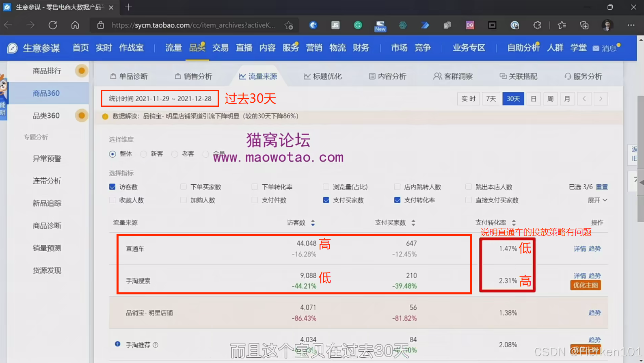
Task: Open the browser profile avatar
Action: click(x=607, y=25)
